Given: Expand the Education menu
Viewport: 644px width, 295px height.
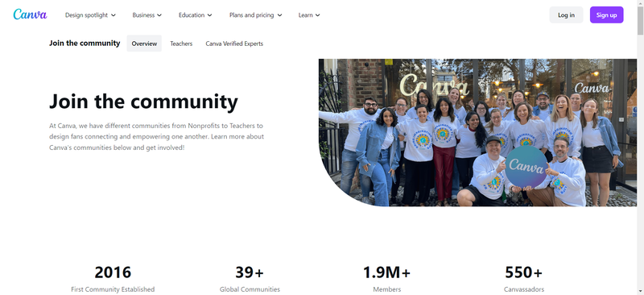Looking at the screenshot, I should point(195,15).
